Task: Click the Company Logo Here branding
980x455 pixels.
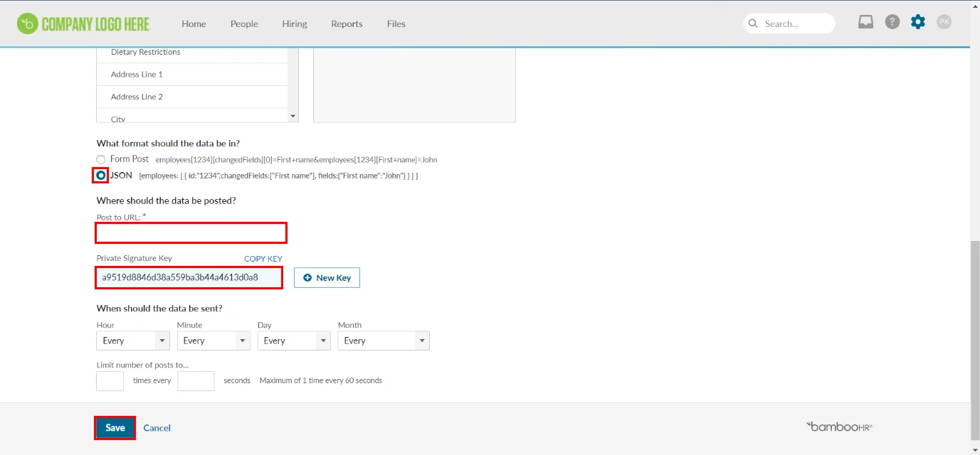Action: point(83,23)
